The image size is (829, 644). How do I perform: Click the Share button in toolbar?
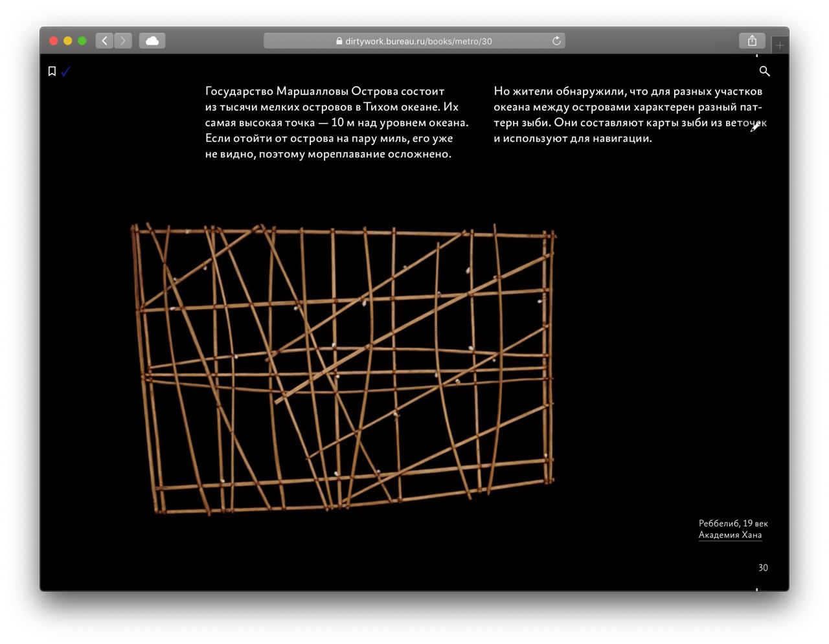[752, 41]
